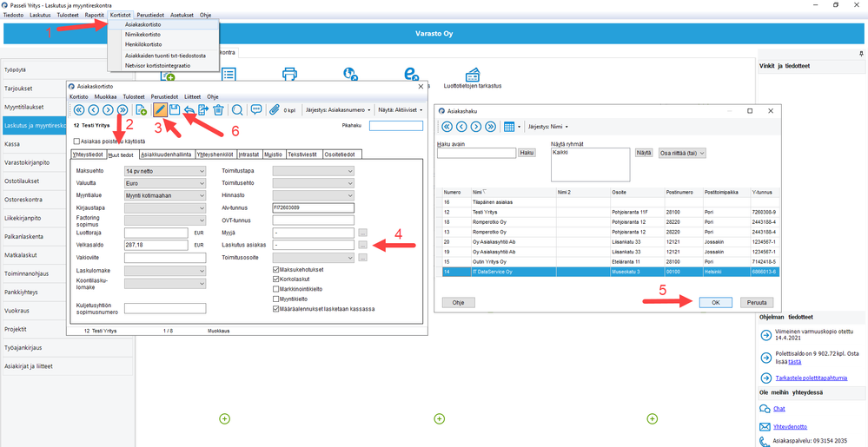Open attachments via paperclip icon
Image resolution: width=868 pixels, height=447 pixels.
[275, 109]
